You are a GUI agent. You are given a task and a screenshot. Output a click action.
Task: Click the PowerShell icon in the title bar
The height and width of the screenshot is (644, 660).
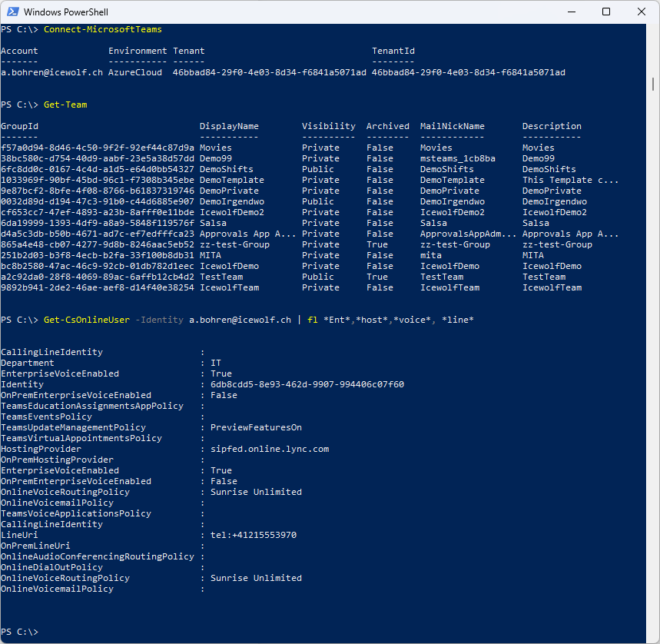click(12, 12)
